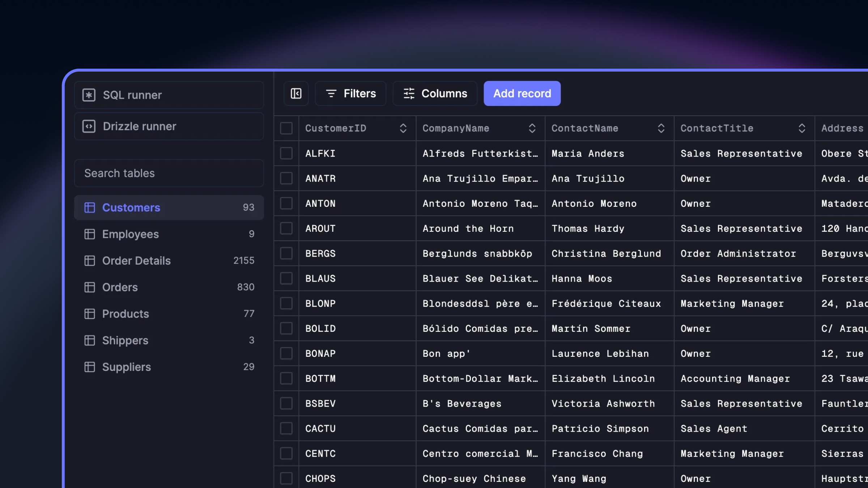This screenshot has width=868, height=488.
Task: Collapse the sidebar panel icon
Action: tap(296, 94)
